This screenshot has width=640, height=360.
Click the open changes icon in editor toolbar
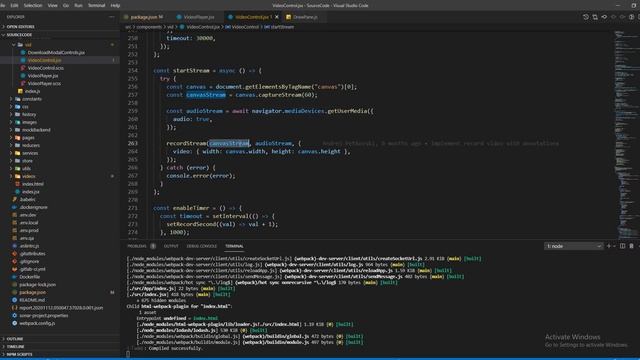[595, 17]
